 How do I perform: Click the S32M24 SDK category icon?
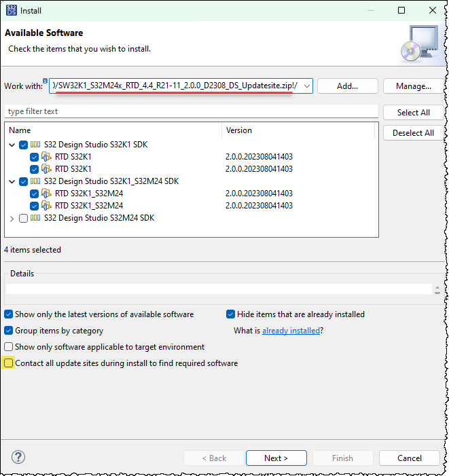tap(35, 218)
